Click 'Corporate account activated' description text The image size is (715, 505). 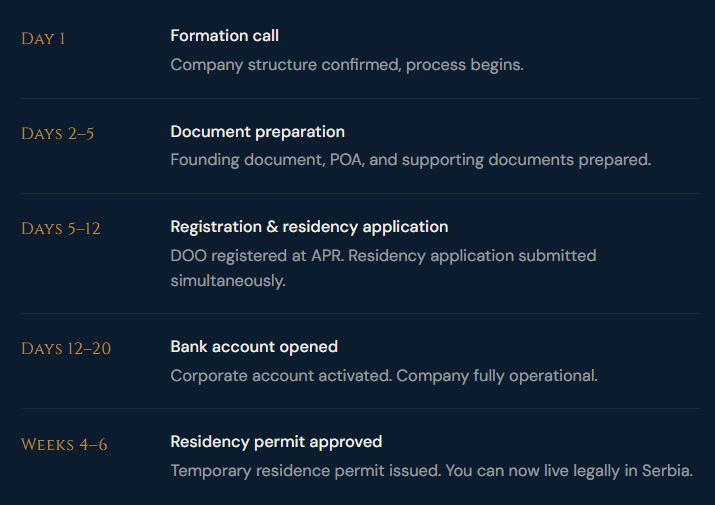pyautogui.click(x=280, y=376)
